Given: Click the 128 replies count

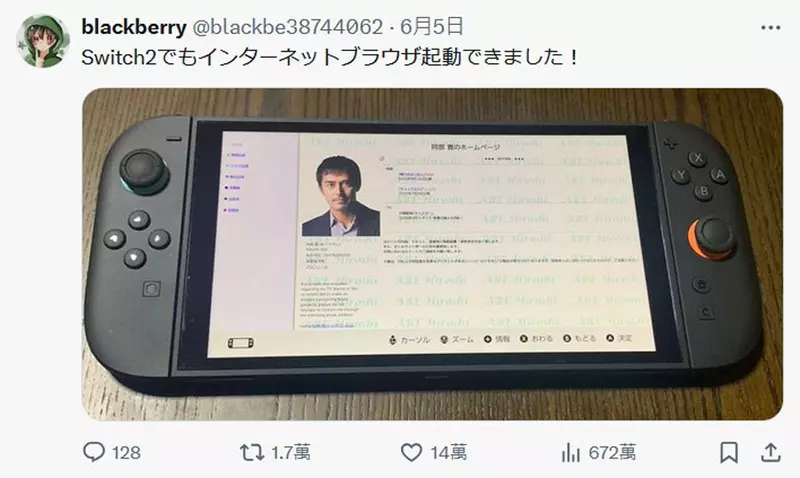Looking at the screenshot, I should (126, 452).
